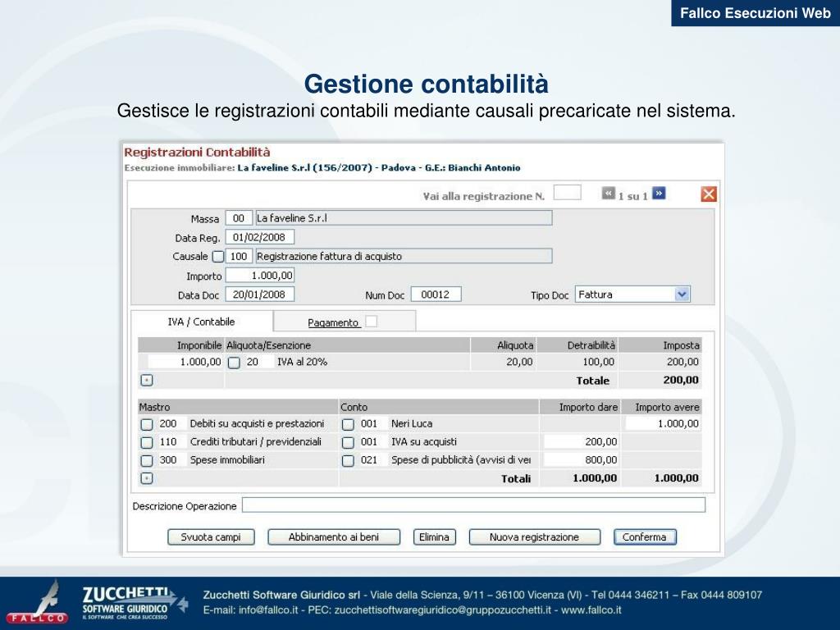Click the Svuota campi button
Viewport: 840px width, 630px height.
pos(211,536)
